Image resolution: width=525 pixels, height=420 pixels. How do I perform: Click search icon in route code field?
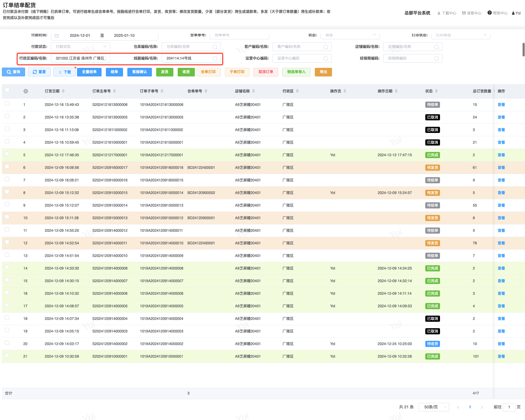point(215,59)
